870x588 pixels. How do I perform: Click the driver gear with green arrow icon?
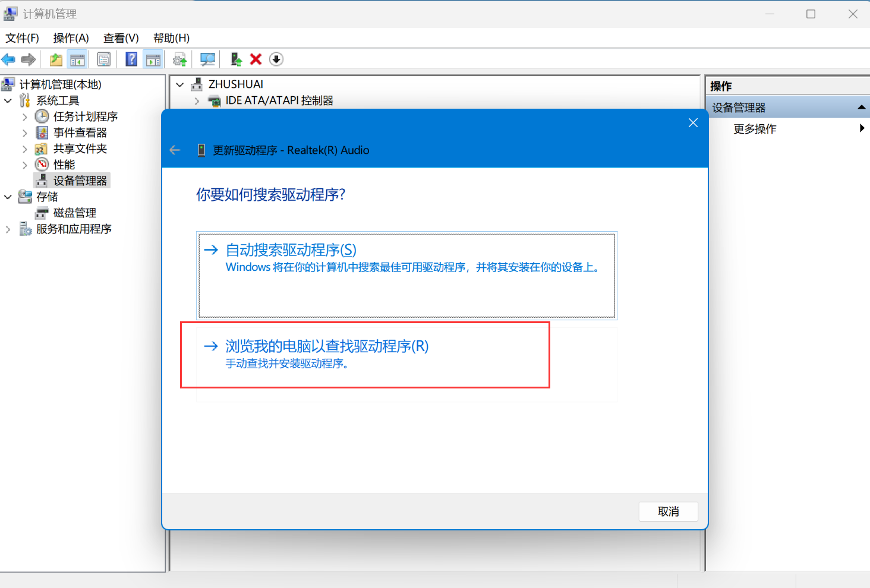(x=179, y=59)
